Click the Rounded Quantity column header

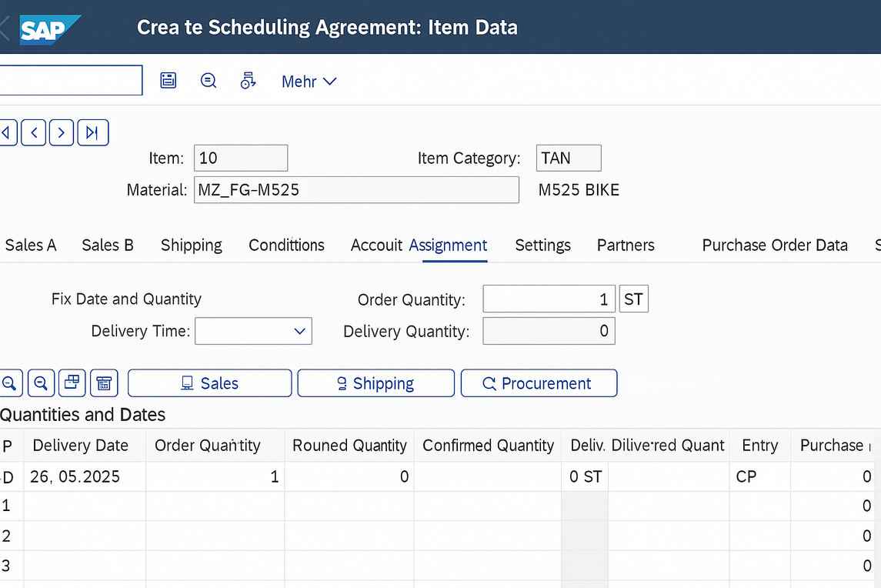(349, 446)
